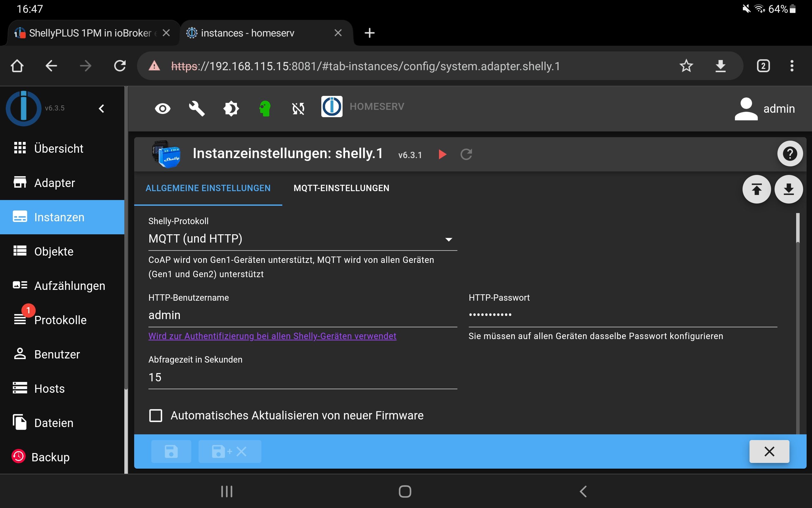Viewport: 812px width, 508px height.
Task: Click the HTTP-Passwort input field
Action: (623, 315)
